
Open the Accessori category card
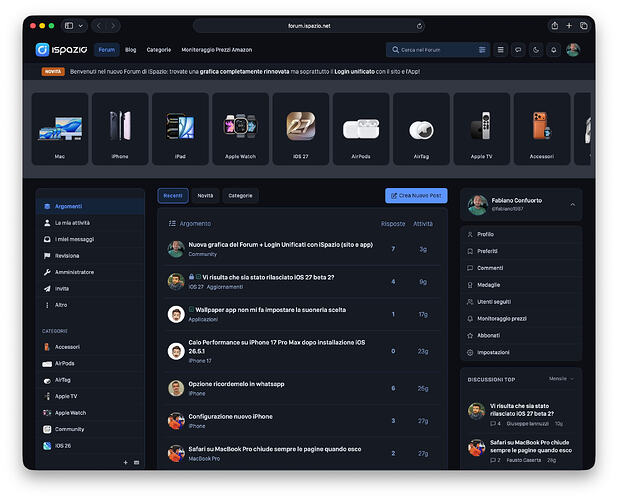542,129
